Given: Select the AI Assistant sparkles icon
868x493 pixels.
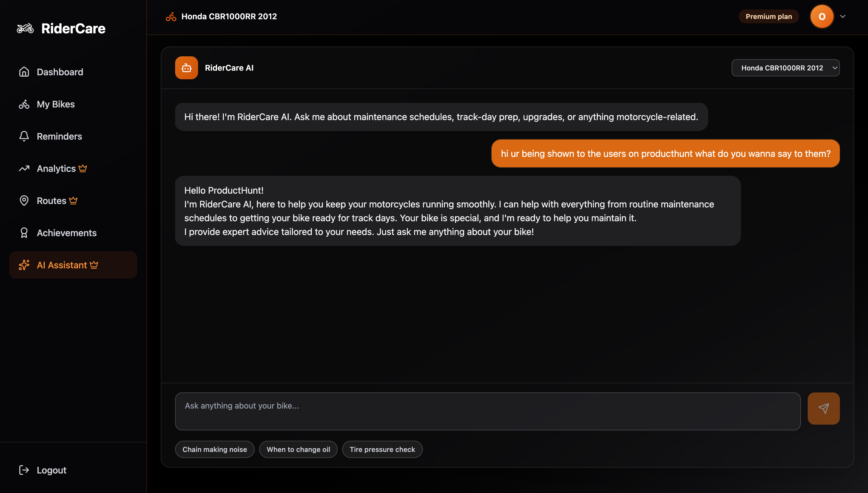Looking at the screenshot, I should (24, 265).
